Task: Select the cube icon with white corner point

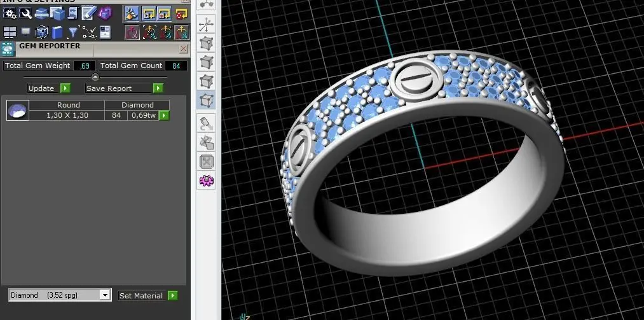Action: click(206, 43)
